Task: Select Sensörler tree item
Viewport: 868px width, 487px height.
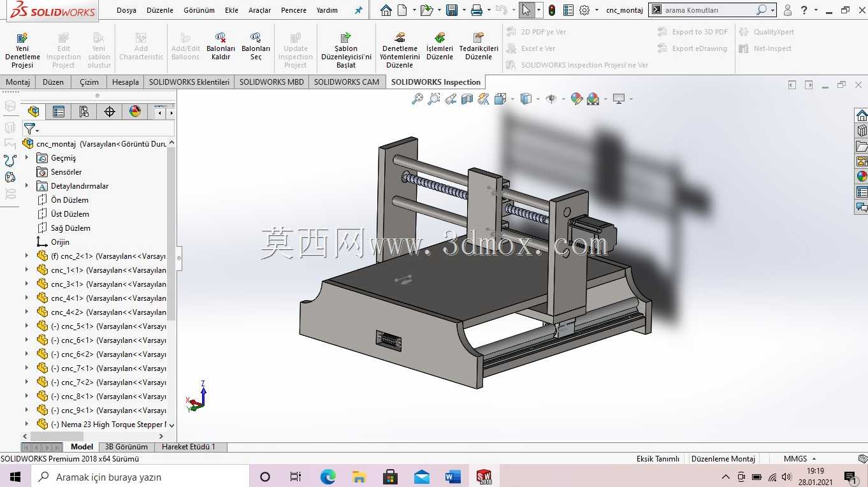Action: point(66,171)
